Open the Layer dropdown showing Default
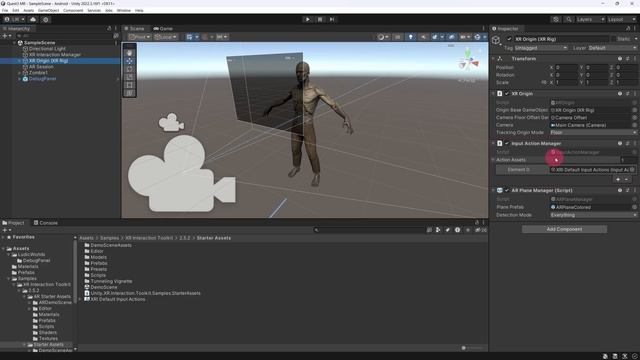 click(x=612, y=48)
